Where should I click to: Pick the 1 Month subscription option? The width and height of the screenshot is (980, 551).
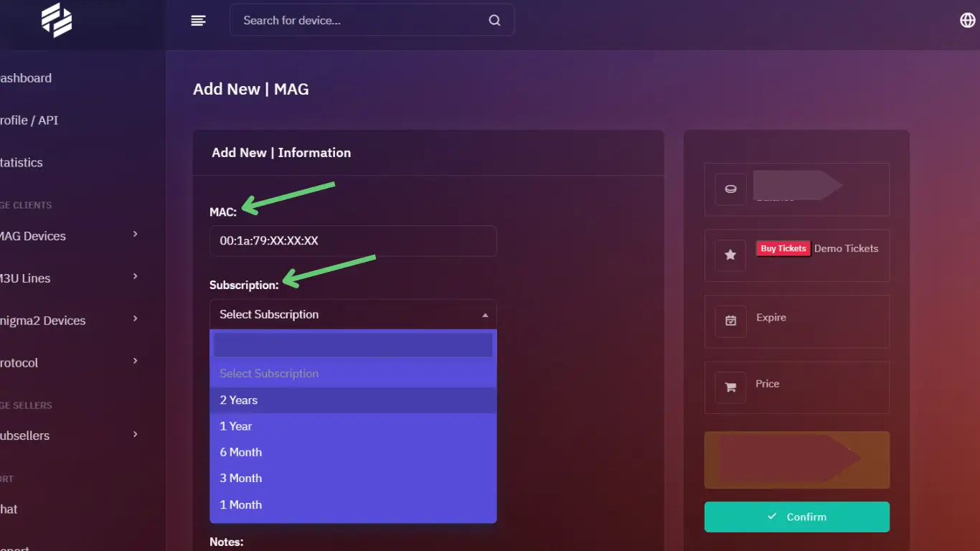(352, 505)
